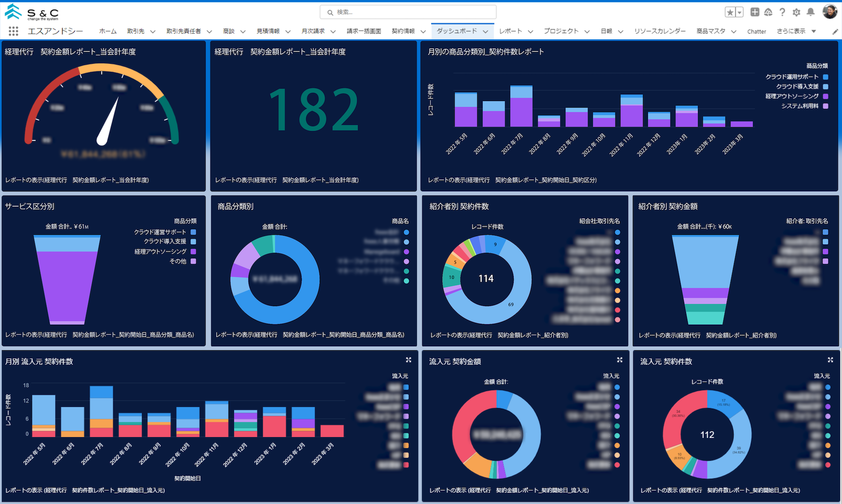
Task: Click the 69 segment of 紹介者別 donut
Action: tap(511, 304)
